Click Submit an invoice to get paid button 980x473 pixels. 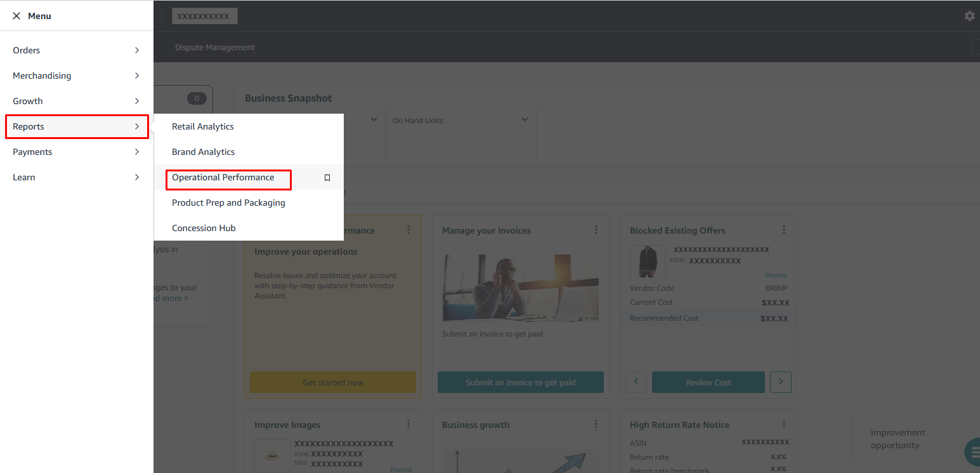tap(520, 382)
